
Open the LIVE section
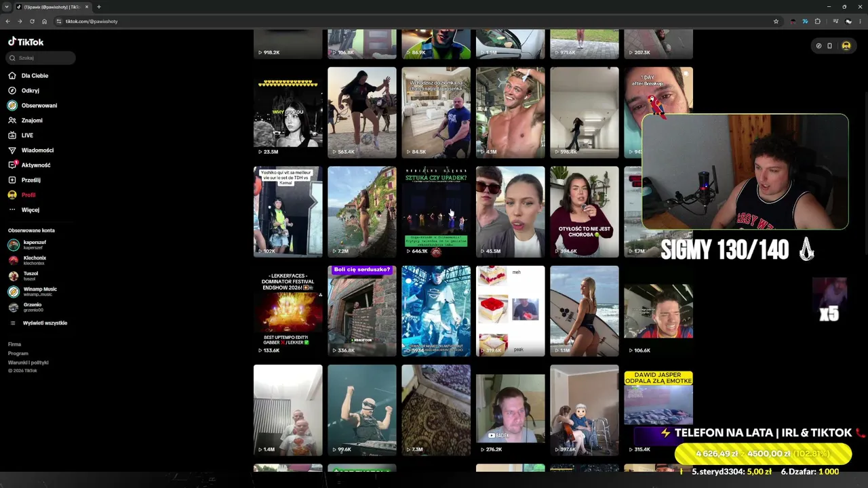pyautogui.click(x=21, y=136)
